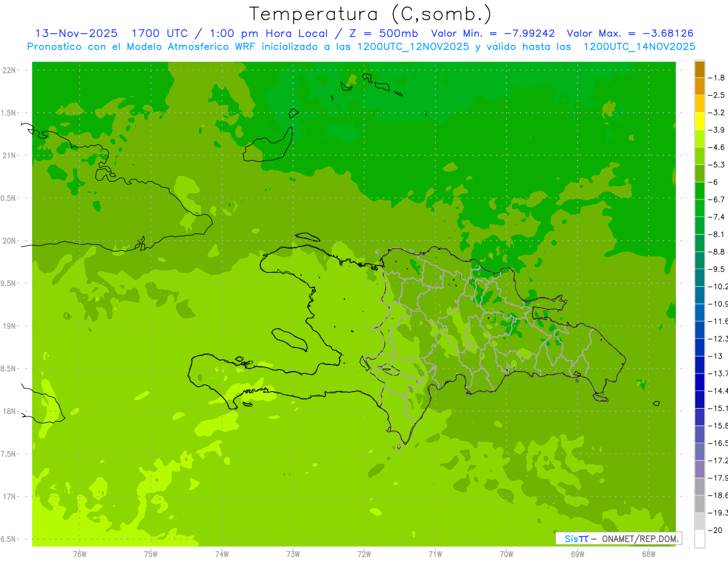This screenshot has height=562, width=728.
Task: Click the gray swatch between -18.6 and -19.3
Action: [x=699, y=504]
